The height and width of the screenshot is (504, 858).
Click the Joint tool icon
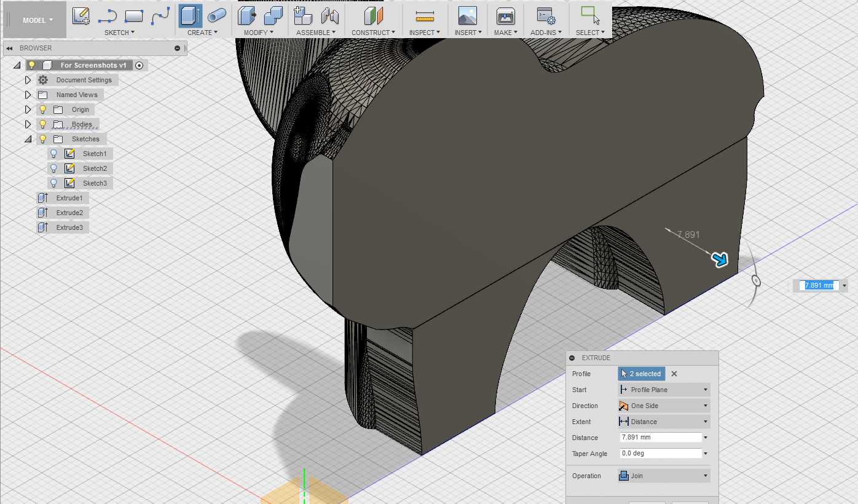pyautogui.click(x=329, y=16)
